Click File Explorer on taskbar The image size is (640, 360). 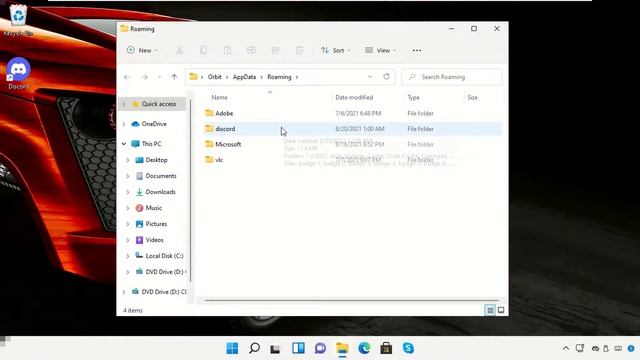coord(342,348)
